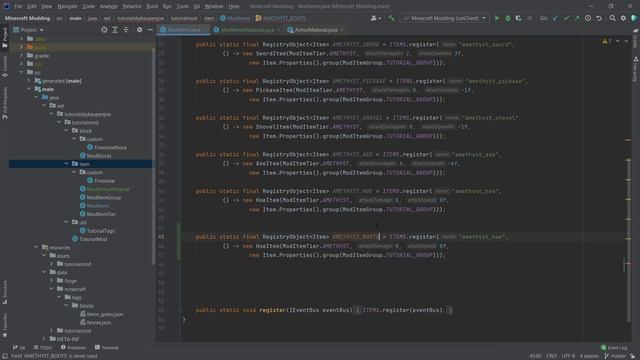Image resolution: width=640 pixels, height=360 pixels.
Task: Expand the forge data folder
Action: click(x=51, y=281)
